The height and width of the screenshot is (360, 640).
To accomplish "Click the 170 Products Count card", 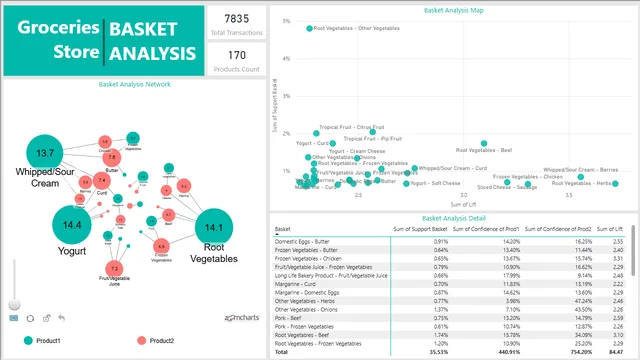I will [237, 59].
